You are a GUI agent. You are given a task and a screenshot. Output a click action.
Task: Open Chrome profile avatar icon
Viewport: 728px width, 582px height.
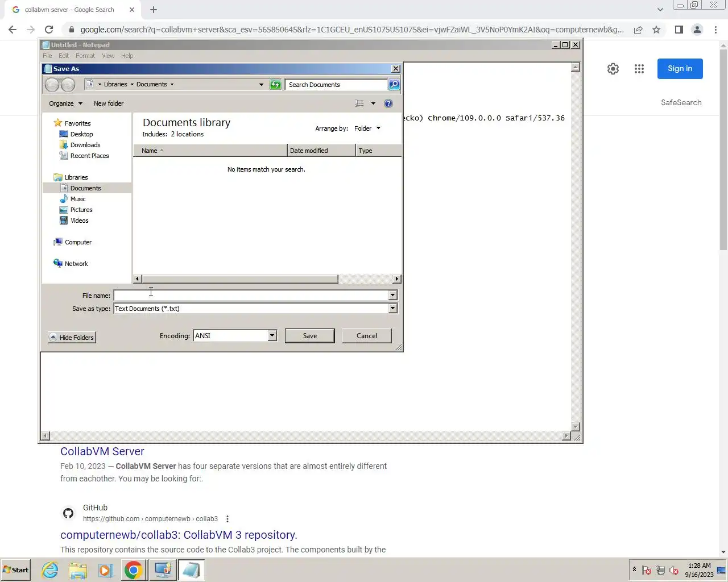[x=697, y=30]
